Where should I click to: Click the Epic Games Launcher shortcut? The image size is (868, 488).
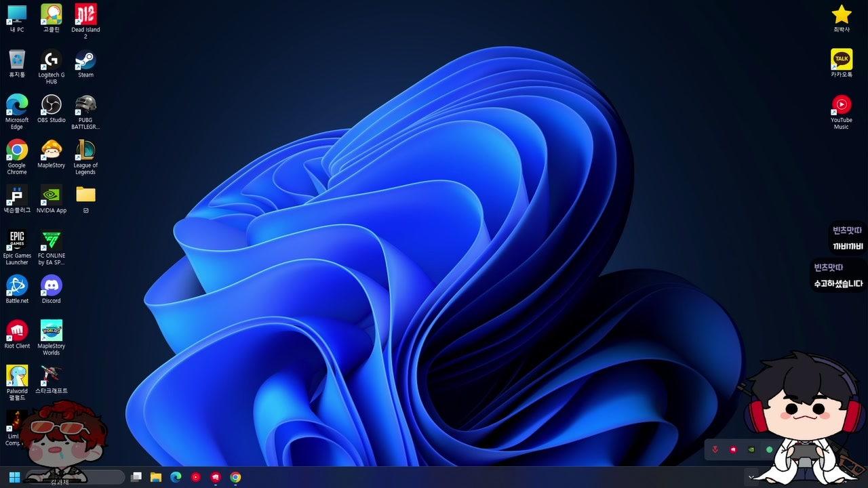point(17,247)
